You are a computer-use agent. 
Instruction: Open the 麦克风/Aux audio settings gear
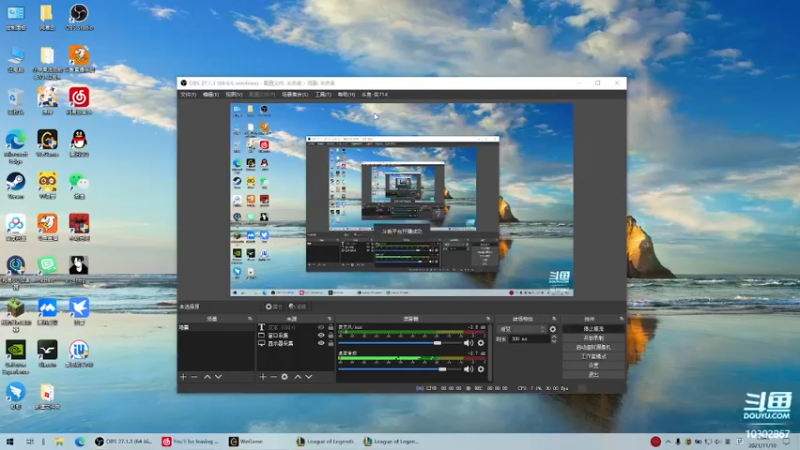point(481,343)
